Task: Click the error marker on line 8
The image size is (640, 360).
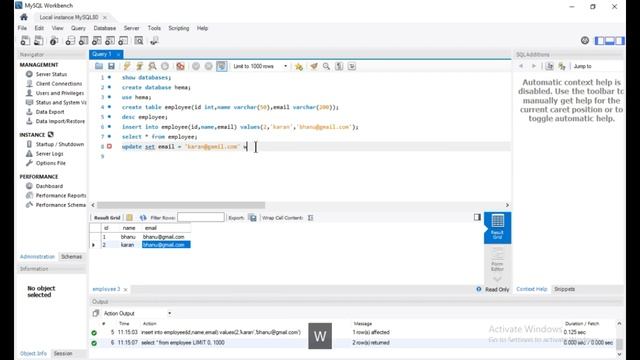Action: (x=109, y=146)
